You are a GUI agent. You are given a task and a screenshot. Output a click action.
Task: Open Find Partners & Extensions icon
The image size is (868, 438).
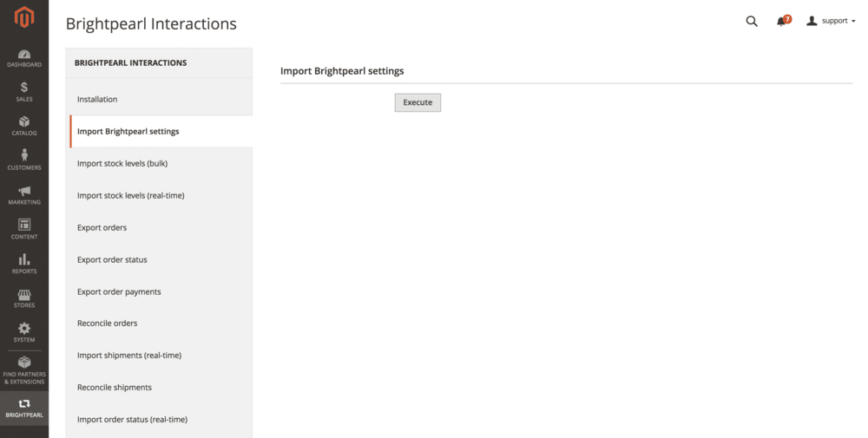[24, 363]
